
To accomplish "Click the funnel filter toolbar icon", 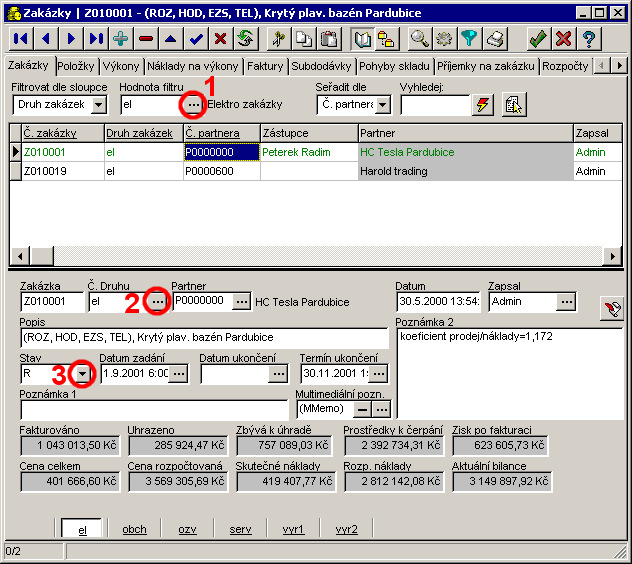I will (x=470, y=39).
